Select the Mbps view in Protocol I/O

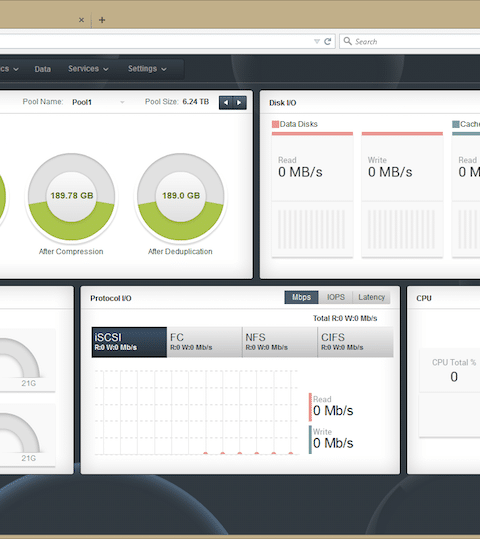(302, 297)
